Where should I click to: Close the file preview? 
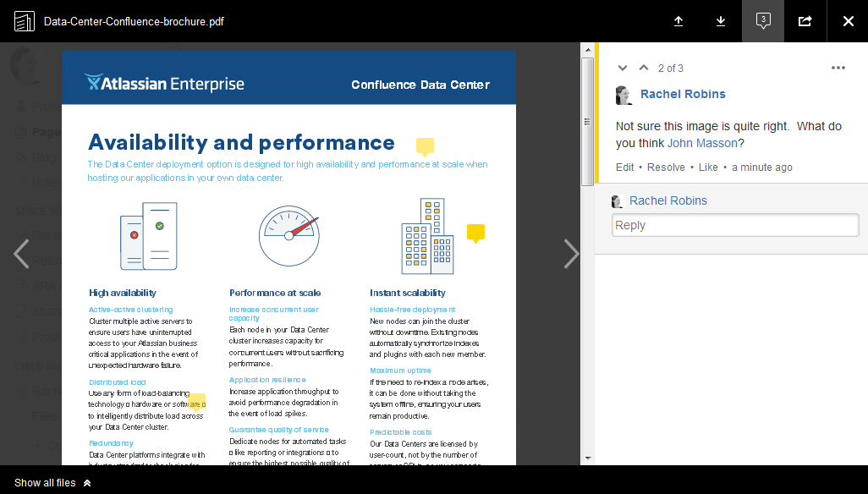848,21
